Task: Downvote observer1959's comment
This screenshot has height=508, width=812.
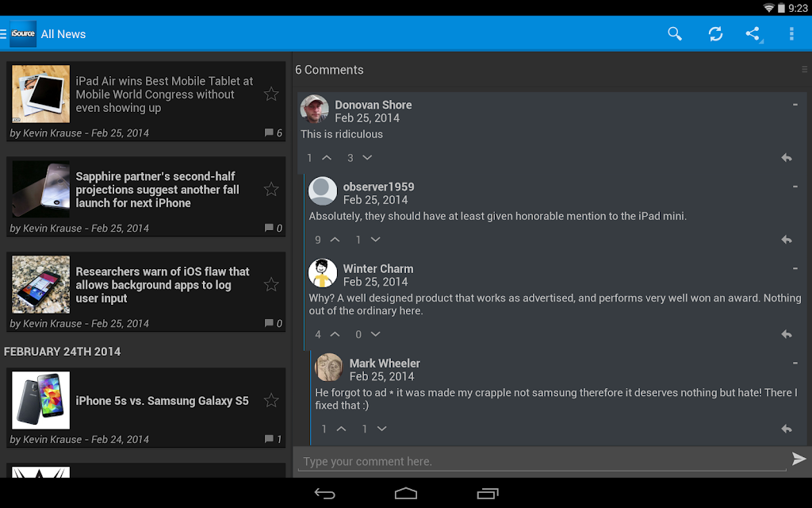Action: [375, 240]
